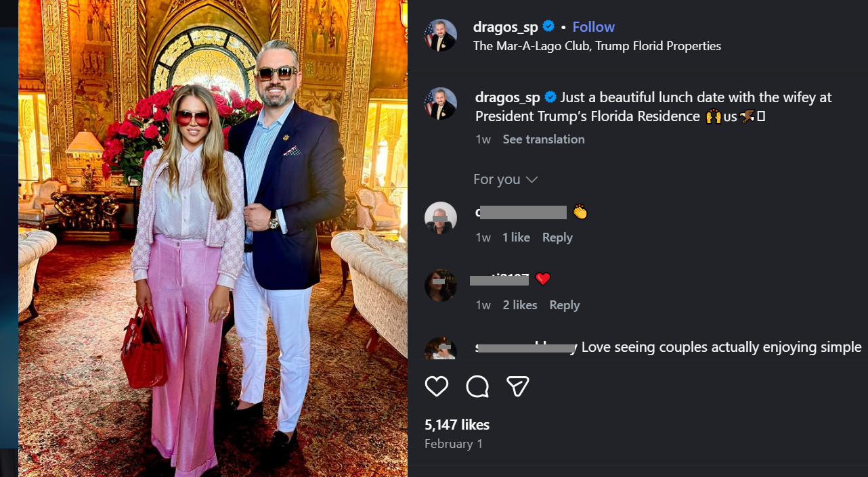Open avatar of the clapping emoji commenter

440,218
